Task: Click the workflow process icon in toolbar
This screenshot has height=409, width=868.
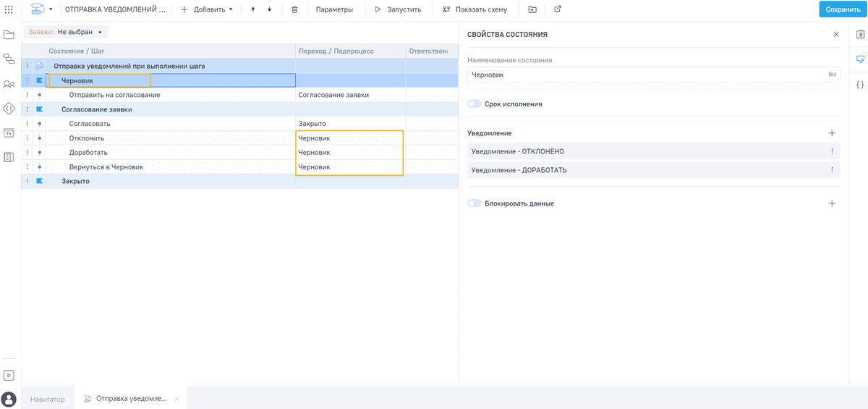Action: (x=37, y=9)
